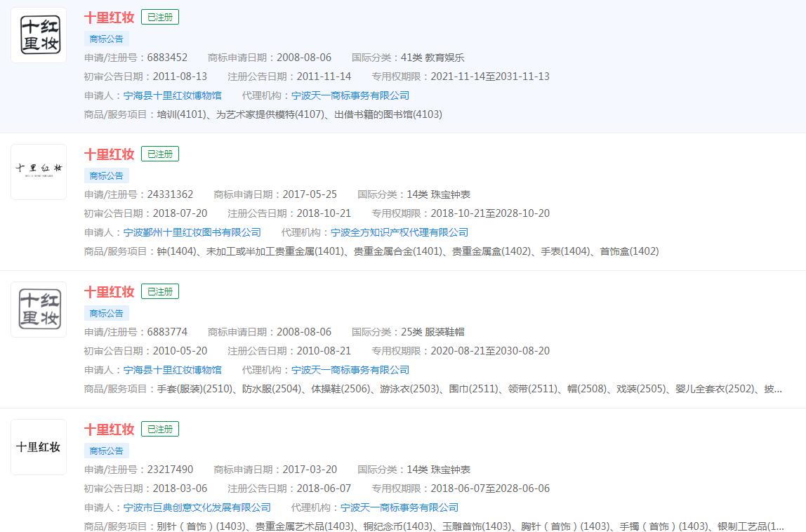The height and width of the screenshot is (532, 806).
Task: Click registration number 6883452
Action: click(167, 57)
